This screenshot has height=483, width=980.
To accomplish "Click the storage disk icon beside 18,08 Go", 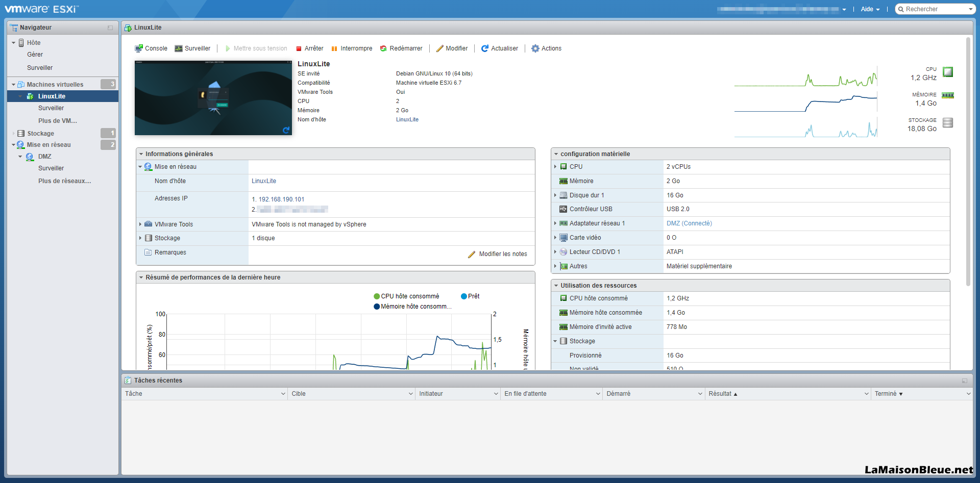I will 948,122.
